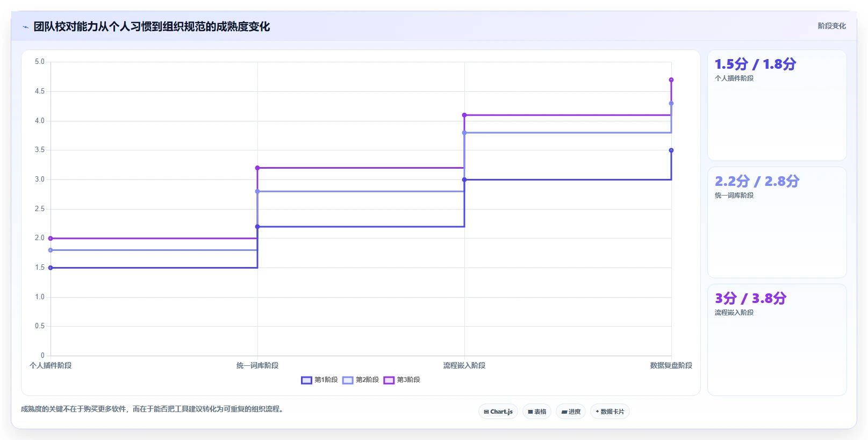Screen dimensions: 868x440
Task: Click the 进度 tag chip
Action: point(571,412)
